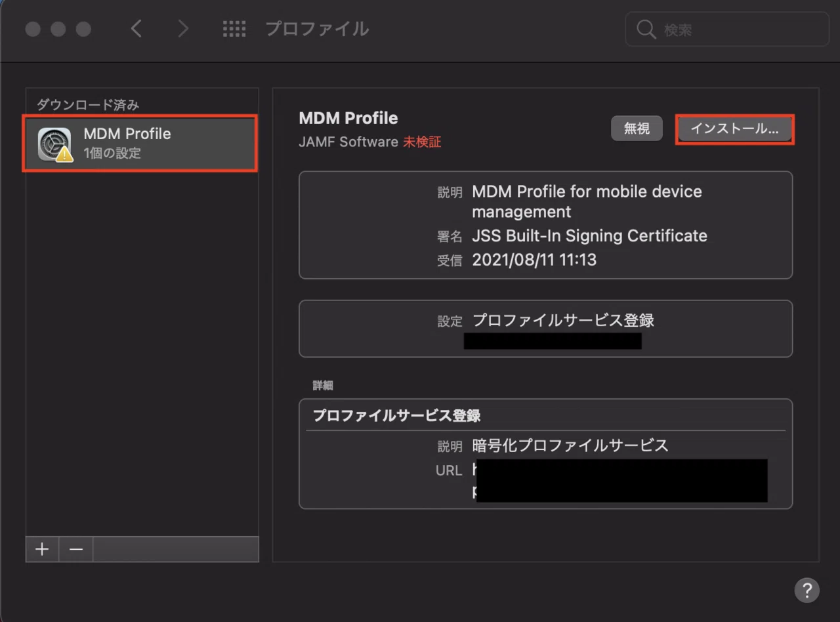Screen dimensions: 840x622
Task: Add a profile with the plus button
Action: pos(43,549)
